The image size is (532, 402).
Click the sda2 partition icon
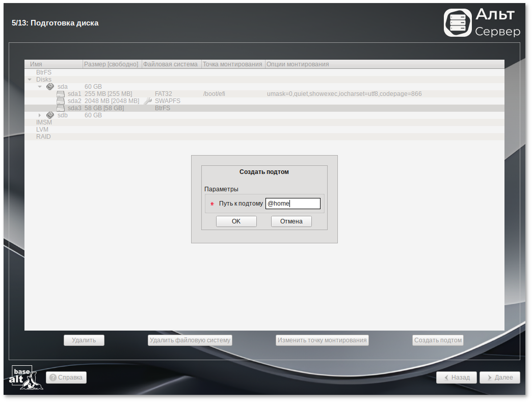tap(61, 101)
